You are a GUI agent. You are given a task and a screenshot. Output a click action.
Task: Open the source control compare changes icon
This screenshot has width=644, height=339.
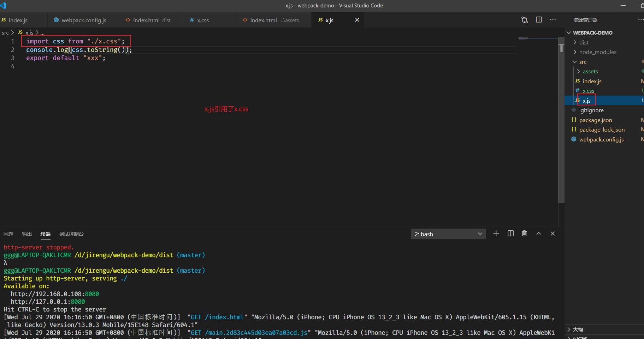coord(525,20)
